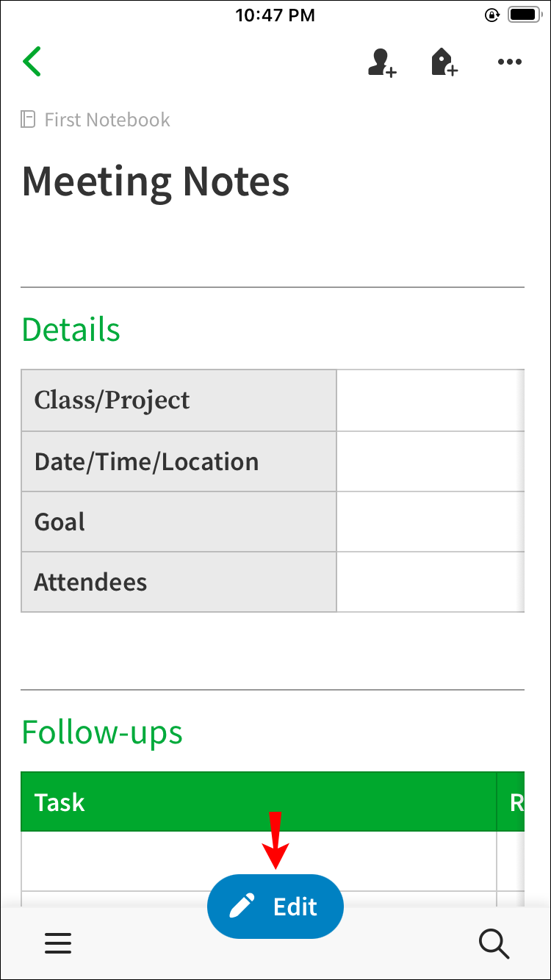Tap the empty cell next to Date/Time/Location

[430, 461]
